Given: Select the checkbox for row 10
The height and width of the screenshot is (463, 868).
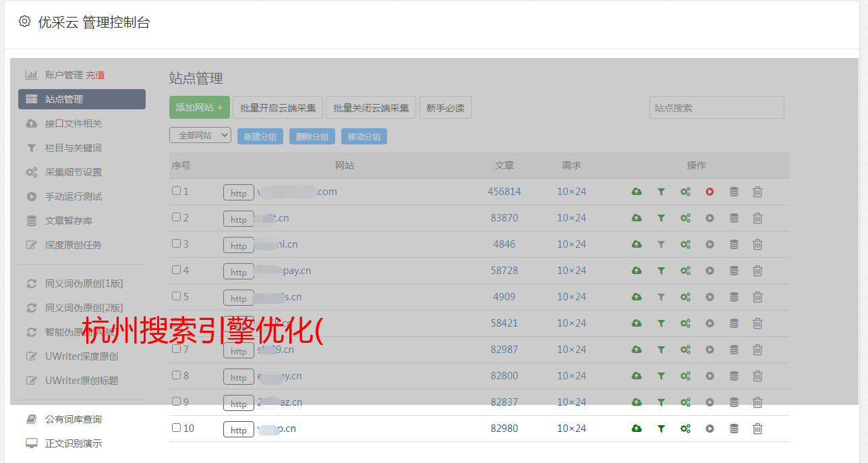Looking at the screenshot, I should [176, 428].
